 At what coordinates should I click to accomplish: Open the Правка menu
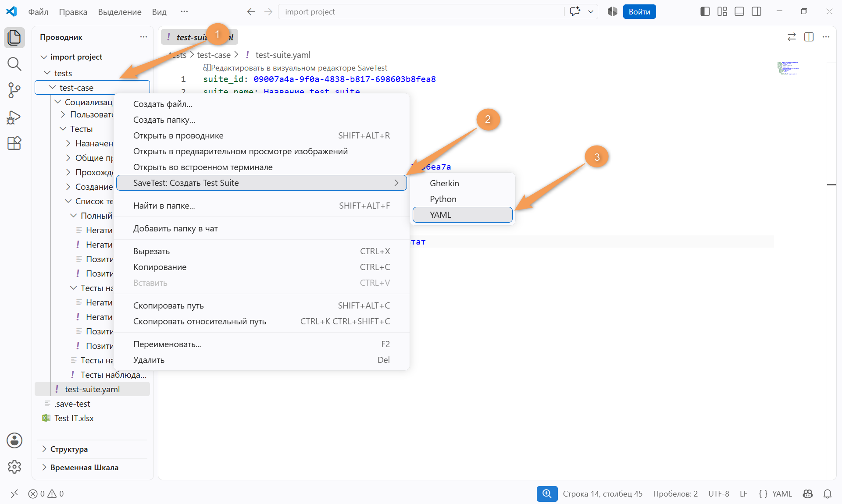(73, 12)
